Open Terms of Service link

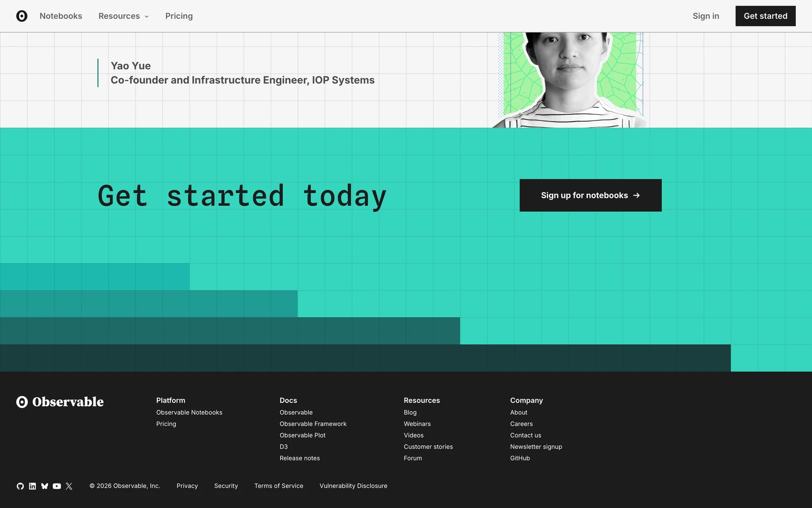279,486
